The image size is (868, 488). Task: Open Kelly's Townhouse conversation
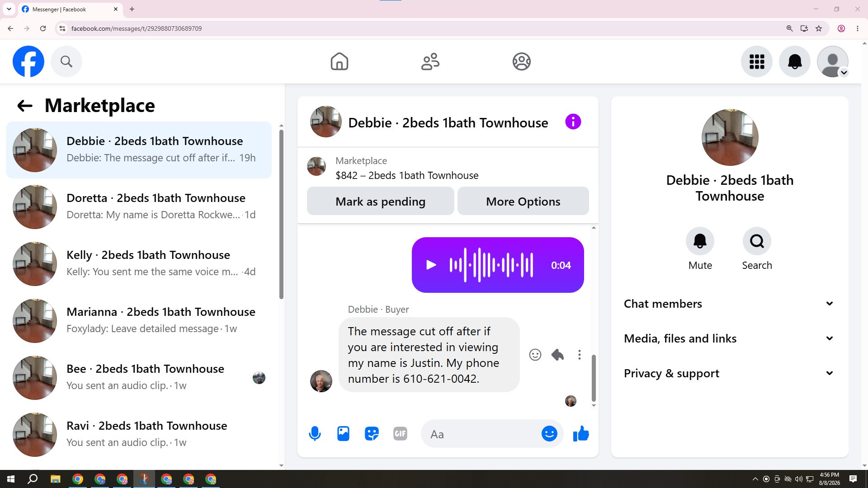coord(139,264)
